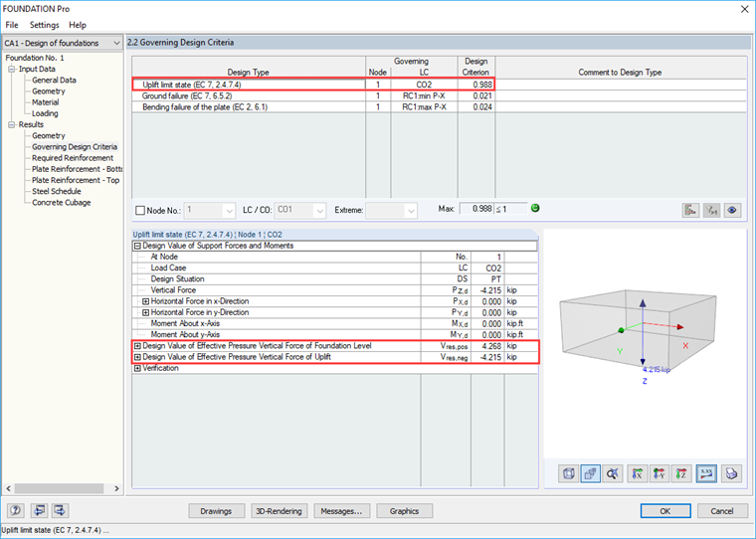The height and width of the screenshot is (539, 756).
Task: Expand Effective Pressure Vertical Force of Uplift
Action: click(137, 357)
